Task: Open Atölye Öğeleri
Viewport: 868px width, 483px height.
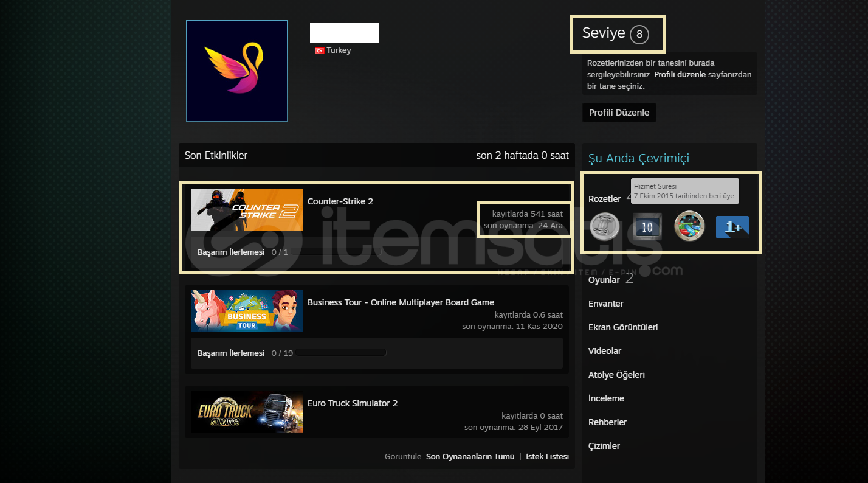Action: click(x=616, y=375)
